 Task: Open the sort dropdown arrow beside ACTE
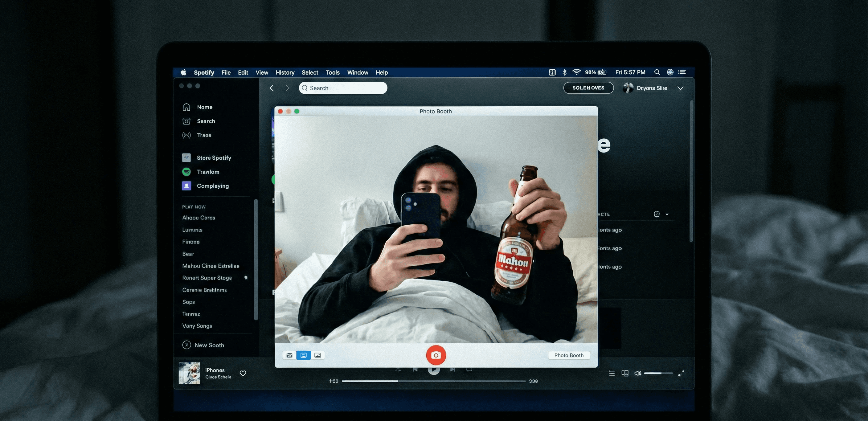tap(667, 215)
